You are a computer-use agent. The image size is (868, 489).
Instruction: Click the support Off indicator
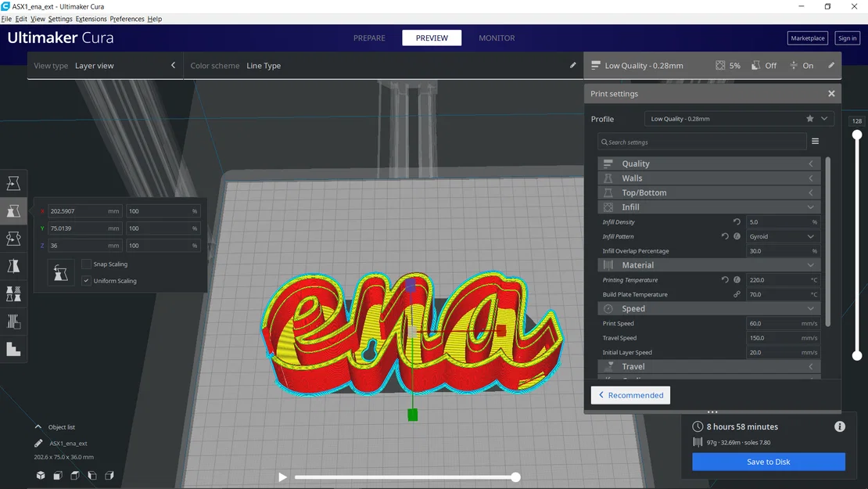764,66
